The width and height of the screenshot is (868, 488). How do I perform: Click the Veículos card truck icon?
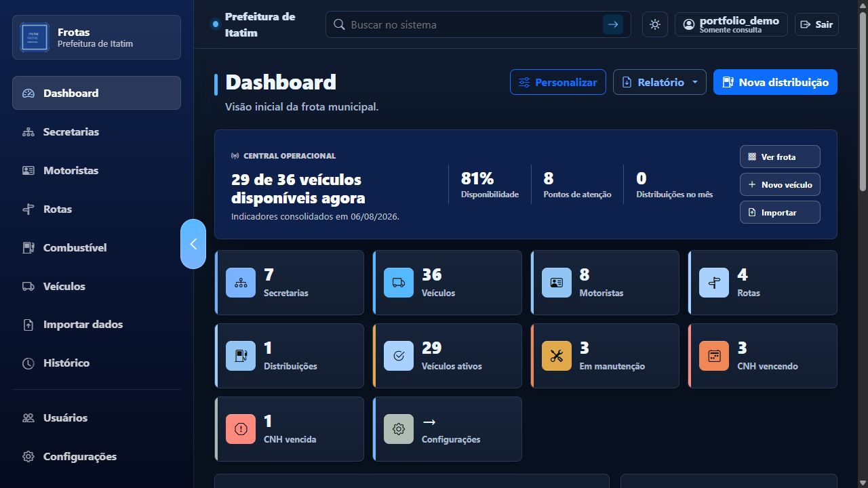(399, 283)
